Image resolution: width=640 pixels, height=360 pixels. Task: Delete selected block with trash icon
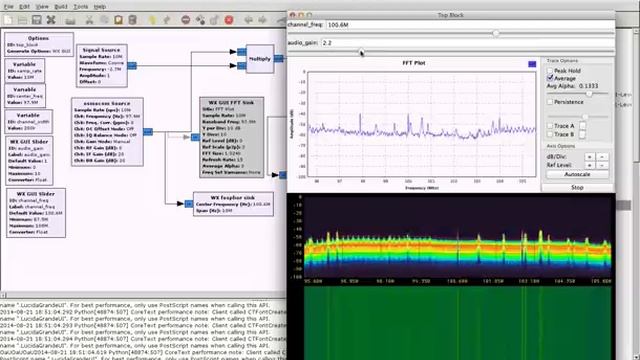coord(133,20)
